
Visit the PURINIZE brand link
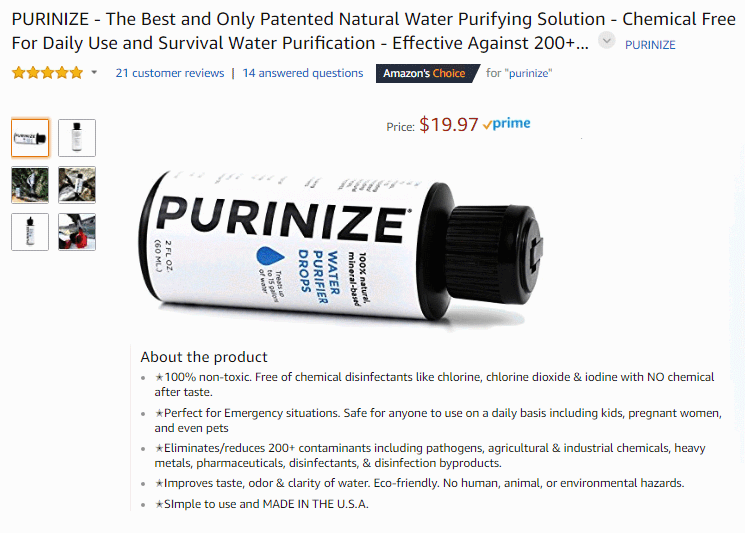coord(650,45)
